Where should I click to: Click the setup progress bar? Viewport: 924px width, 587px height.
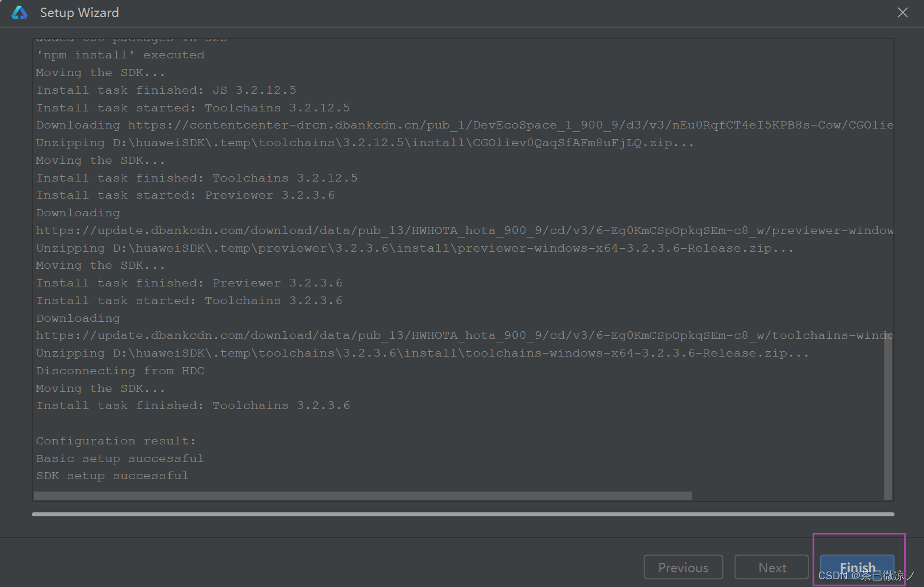463,514
